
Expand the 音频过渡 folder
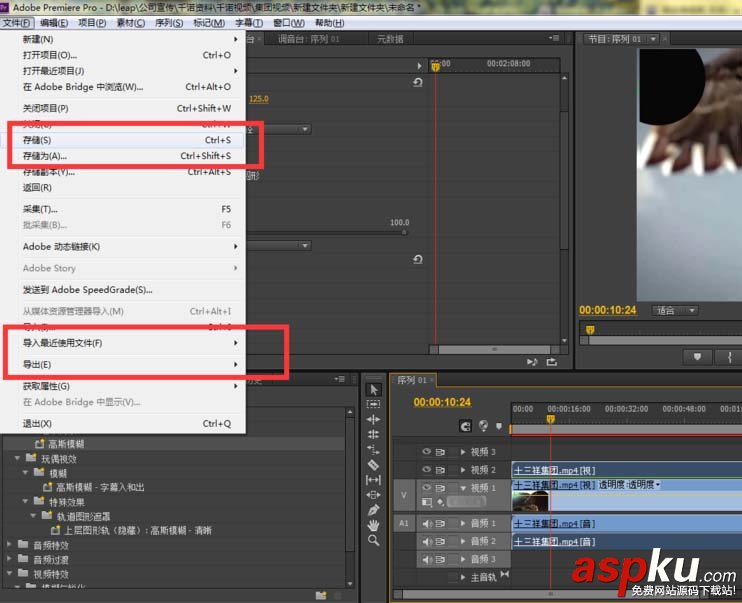[9, 559]
